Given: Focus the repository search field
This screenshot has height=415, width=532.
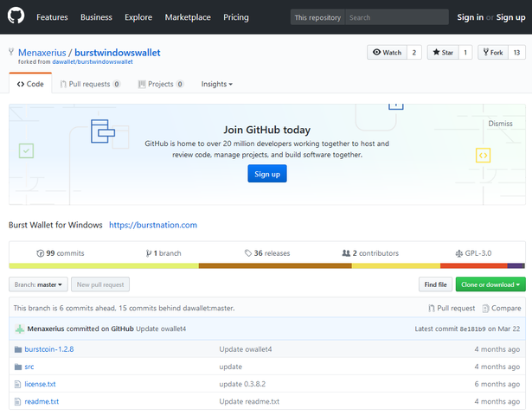Looking at the screenshot, I should pos(395,17).
